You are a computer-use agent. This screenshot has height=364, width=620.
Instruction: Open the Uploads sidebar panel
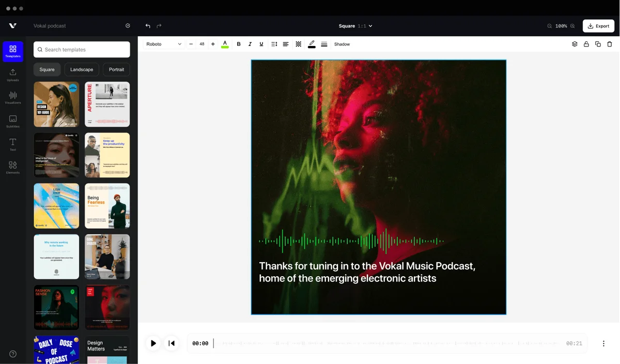[13, 75]
